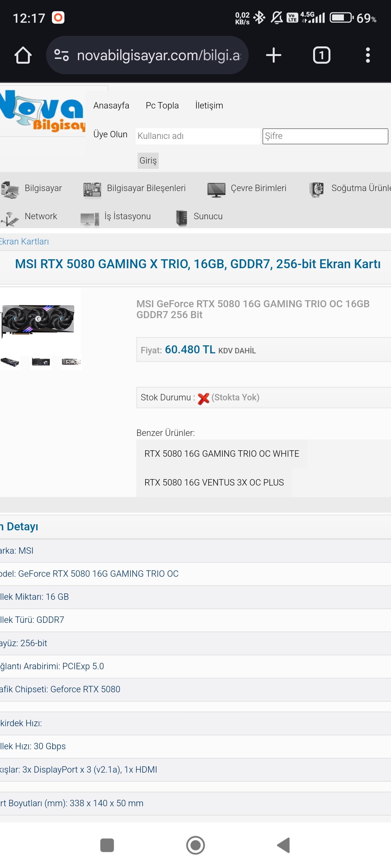Open the browser three-dot menu

coord(368,55)
